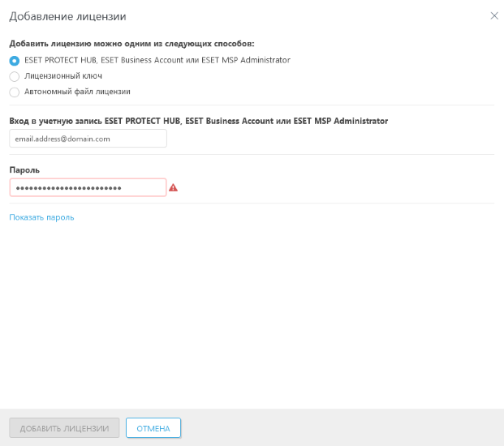This screenshot has width=504, height=446.
Task: Click the bold Пароль field label
Action: [x=24, y=169]
